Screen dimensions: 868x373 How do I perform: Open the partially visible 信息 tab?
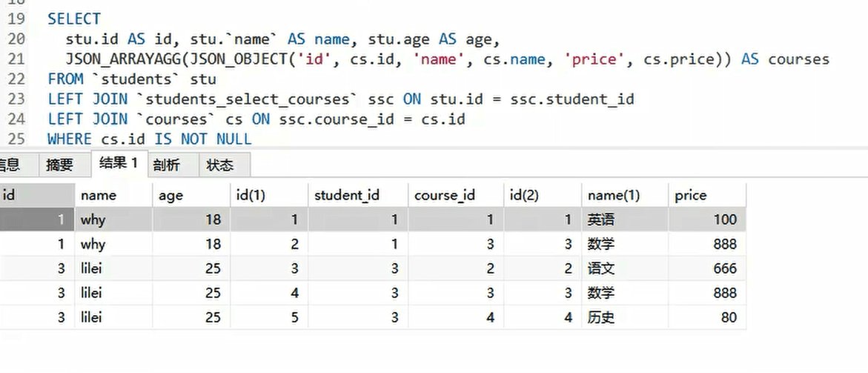(9, 165)
